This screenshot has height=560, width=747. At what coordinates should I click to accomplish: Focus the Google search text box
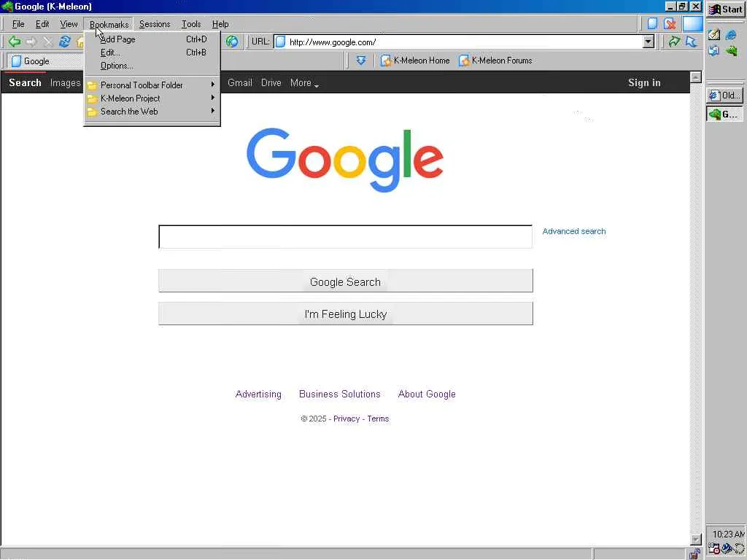[x=345, y=237]
